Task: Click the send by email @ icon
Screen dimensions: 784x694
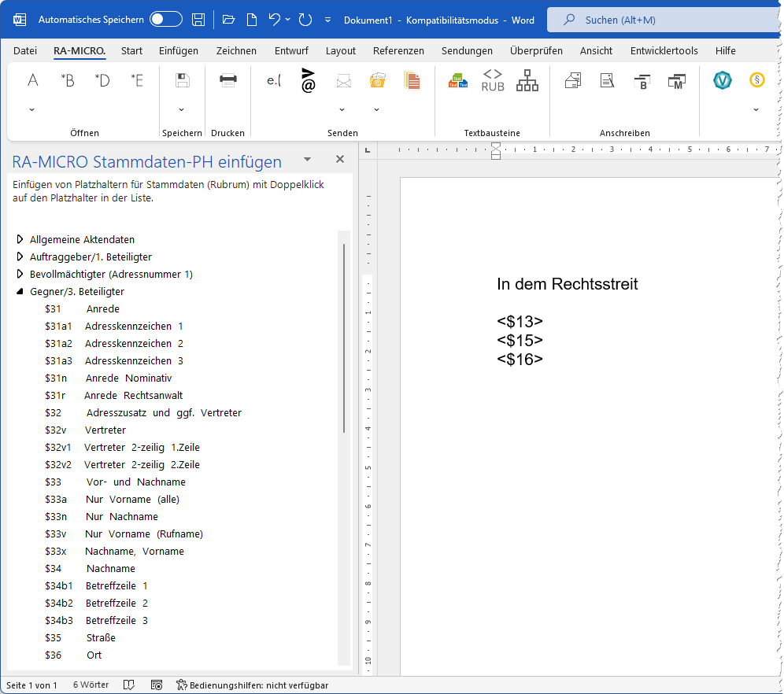Action: 309,80
